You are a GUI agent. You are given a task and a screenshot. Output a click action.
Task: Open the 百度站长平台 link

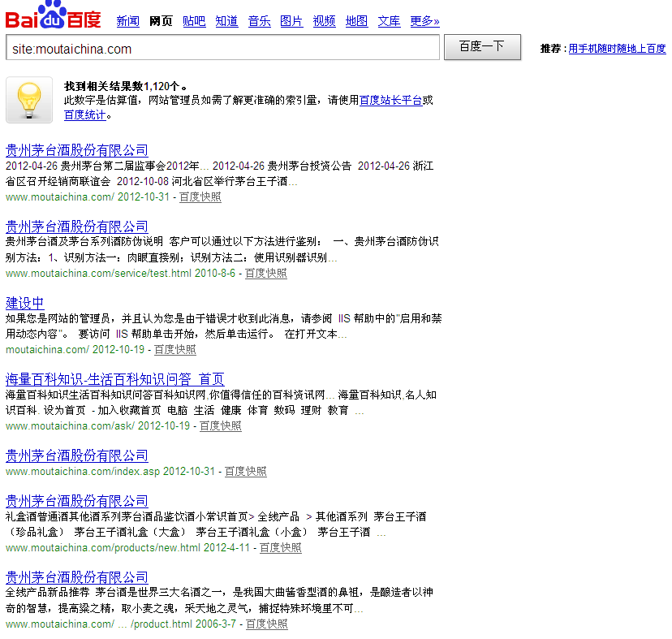point(390,101)
